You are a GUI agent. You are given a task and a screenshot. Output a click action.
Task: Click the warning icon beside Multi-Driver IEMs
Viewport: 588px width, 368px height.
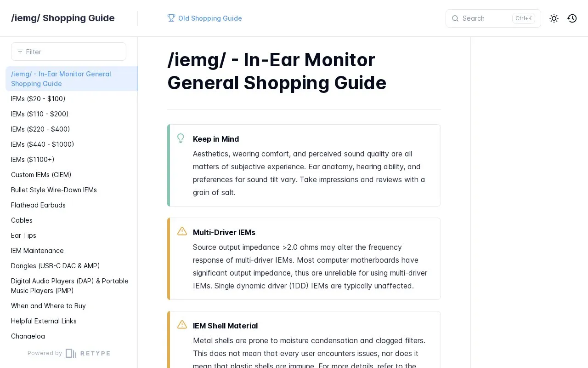[x=182, y=231]
